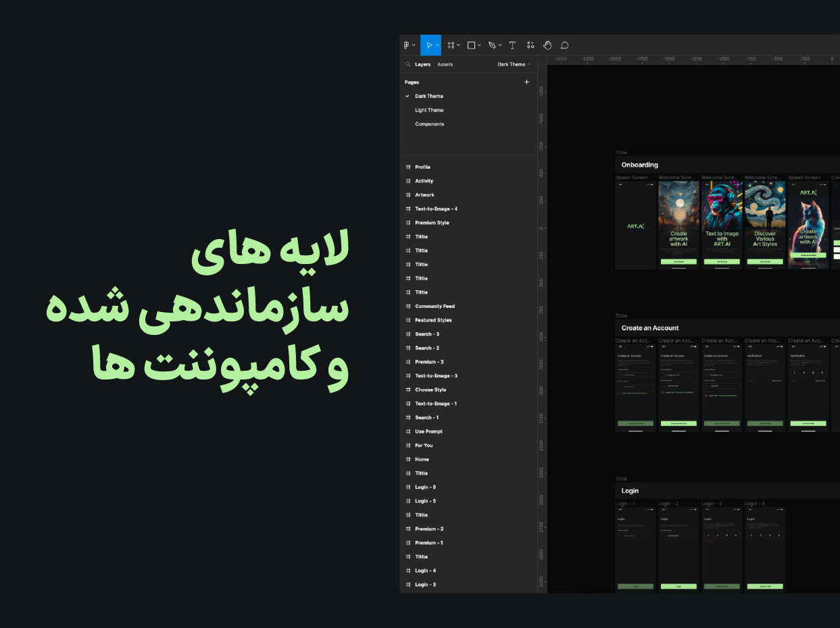Select the Pen tool
The image size is (840, 628).
pyautogui.click(x=492, y=45)
